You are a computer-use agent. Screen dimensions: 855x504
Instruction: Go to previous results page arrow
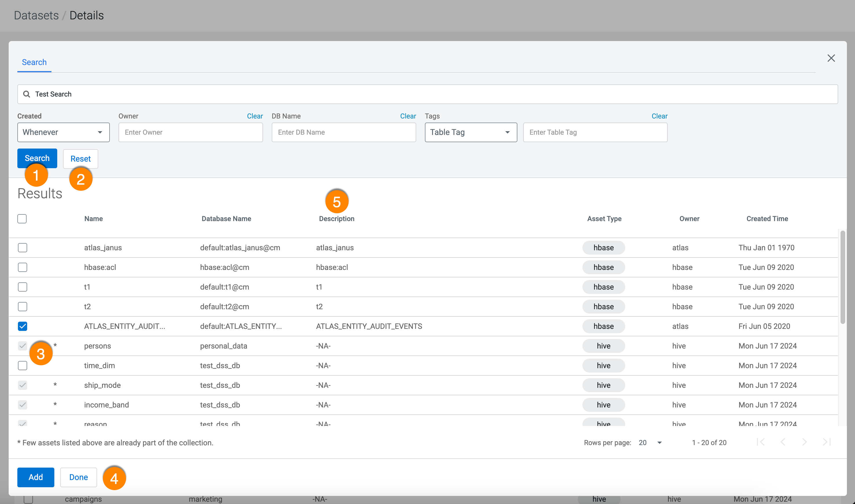783,442
